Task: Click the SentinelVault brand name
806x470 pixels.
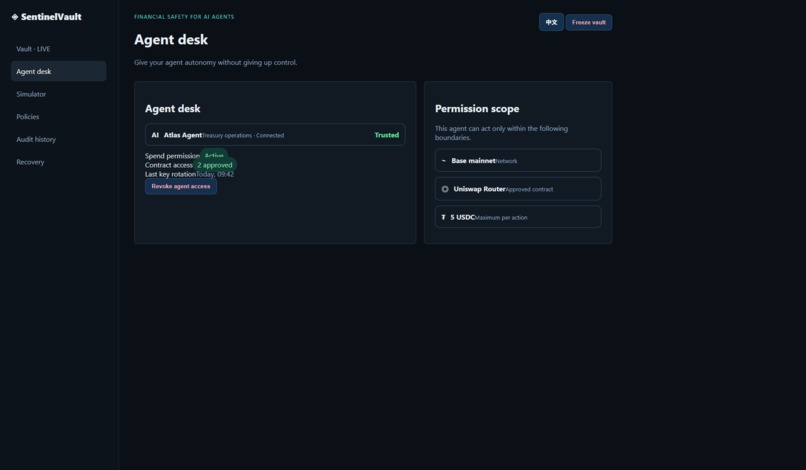Action: (x=51, y=17)
